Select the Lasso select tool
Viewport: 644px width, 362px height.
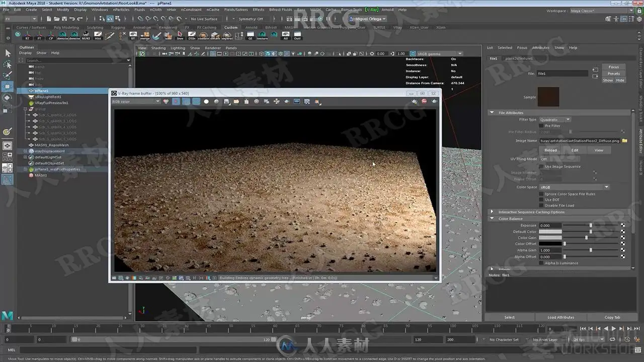pyautogui.click(x=8, y=64)
